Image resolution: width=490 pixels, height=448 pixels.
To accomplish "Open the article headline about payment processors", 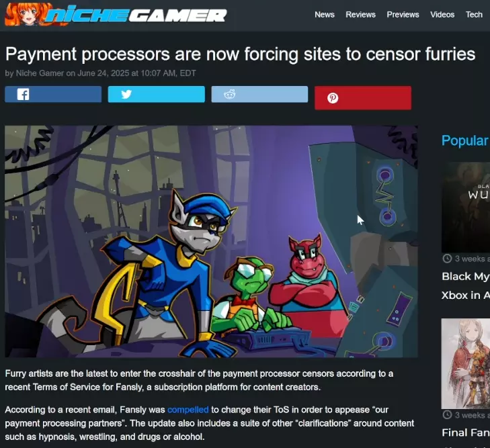I will [x=240, y=54].
